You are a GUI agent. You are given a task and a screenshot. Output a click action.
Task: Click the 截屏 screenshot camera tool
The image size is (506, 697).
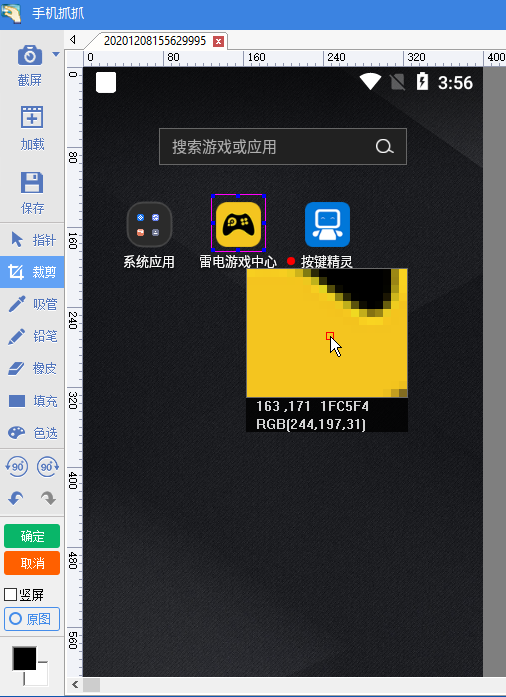30,65
